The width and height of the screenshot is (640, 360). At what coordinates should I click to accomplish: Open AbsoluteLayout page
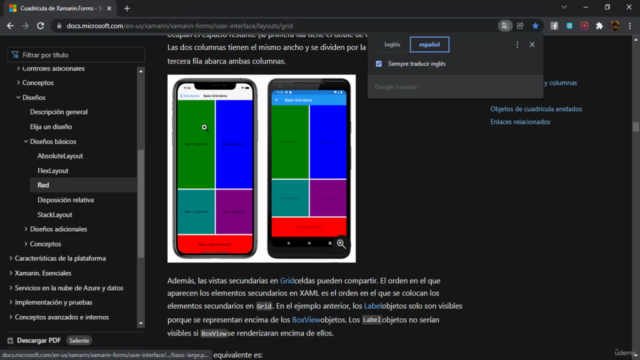tap(60, 156)
